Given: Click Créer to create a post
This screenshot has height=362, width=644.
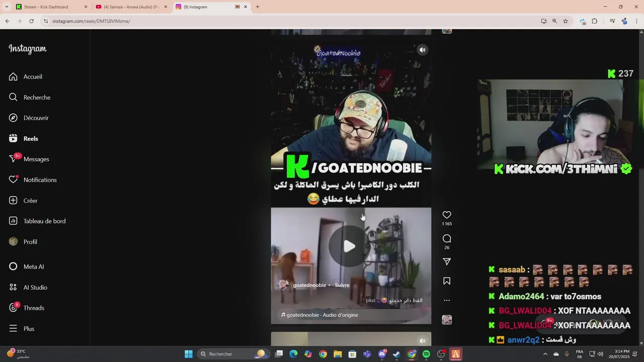Looking at the screenshot, I should (x=23, y=200).
